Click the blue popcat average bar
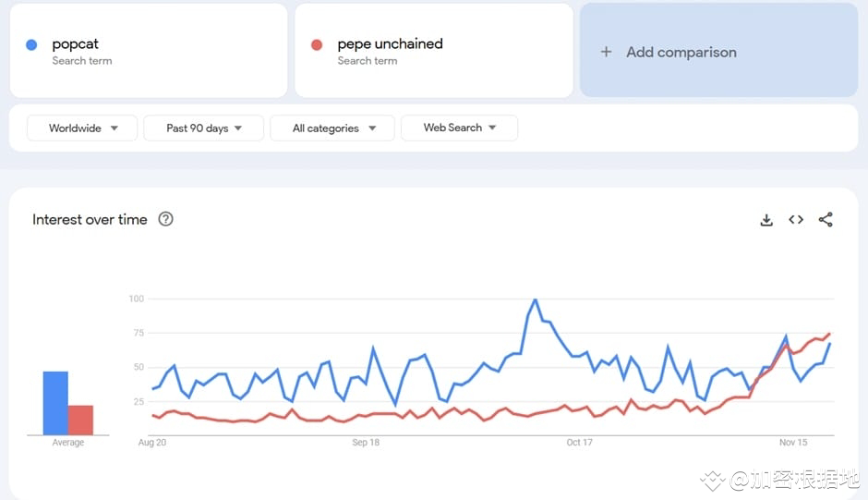The height and width of the screenshot is (500, 868). coord(55,403)
